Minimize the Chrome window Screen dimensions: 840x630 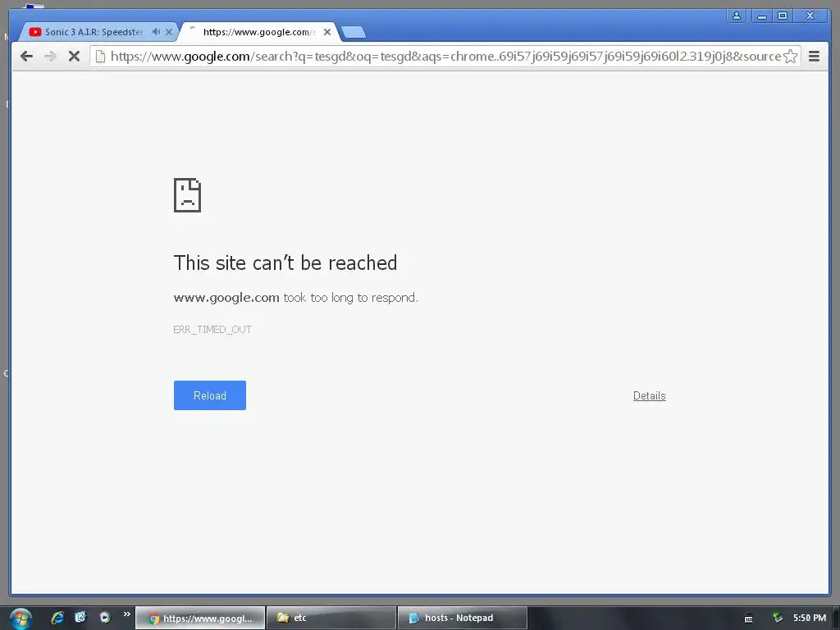click(x=761, y=16)
